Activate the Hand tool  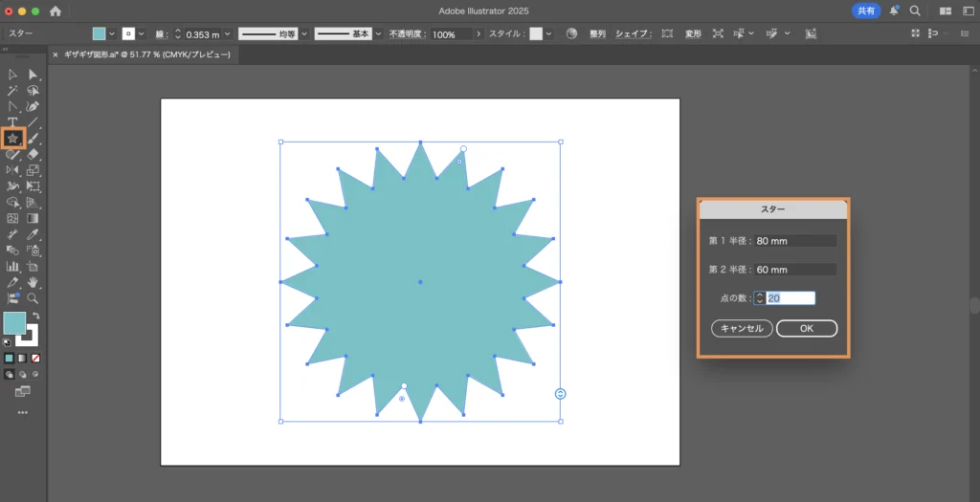33,282
